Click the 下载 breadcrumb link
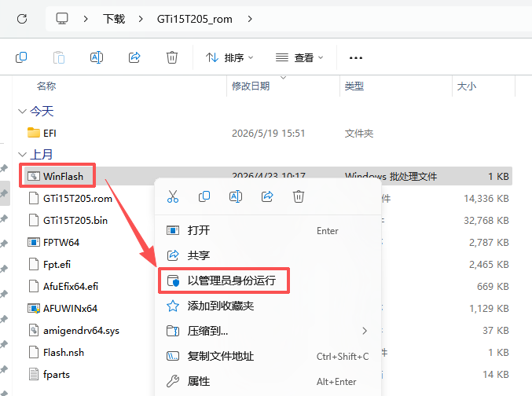532x396 pixels. point(114,19)
